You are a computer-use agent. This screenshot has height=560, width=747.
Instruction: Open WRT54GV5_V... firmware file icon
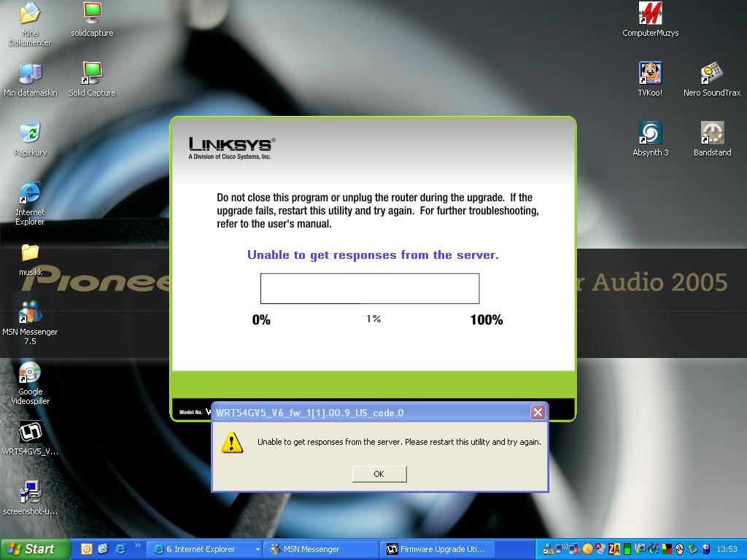(30, 438)
